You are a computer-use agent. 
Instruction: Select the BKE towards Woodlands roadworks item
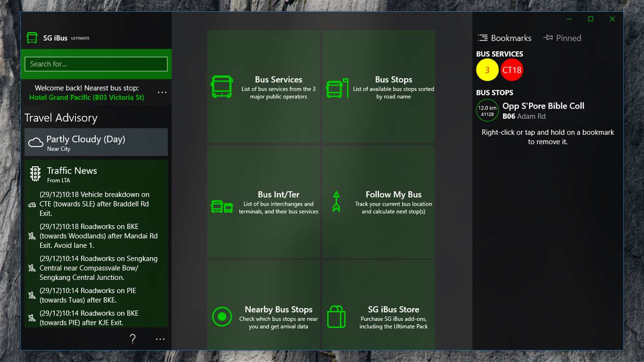(x=96, y=236)
